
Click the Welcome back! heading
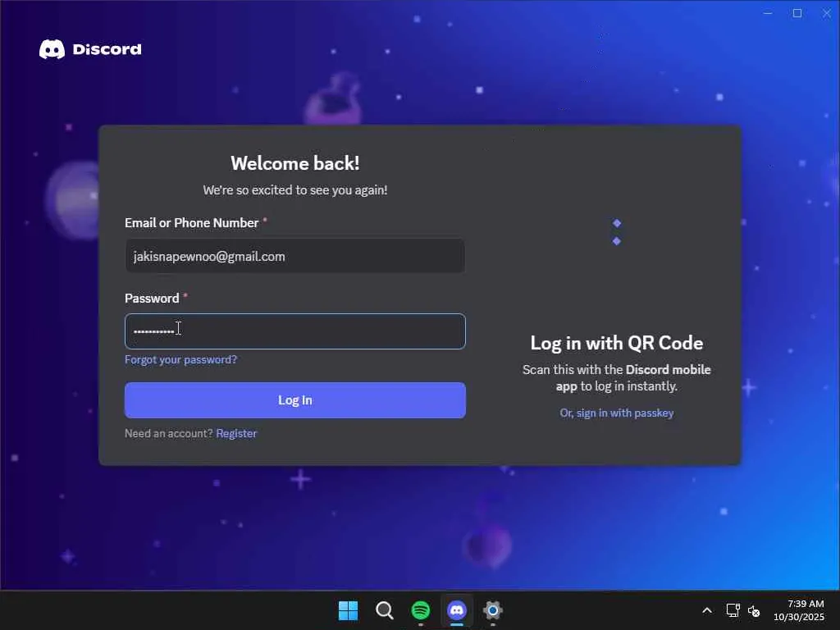[x=295, y=163]
